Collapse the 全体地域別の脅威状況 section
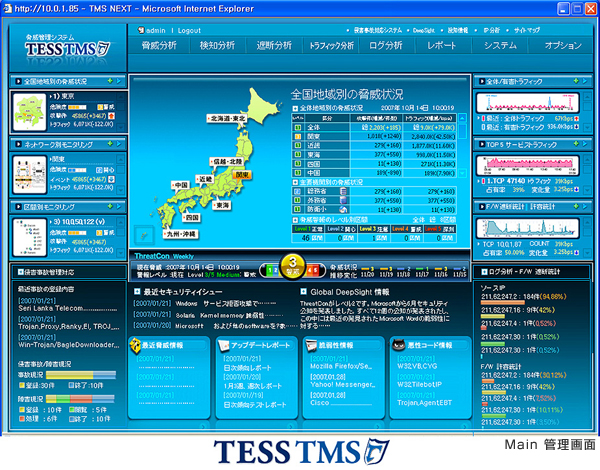Image resolution: width=600 pixels, height=470 pixels. (295, 108)
